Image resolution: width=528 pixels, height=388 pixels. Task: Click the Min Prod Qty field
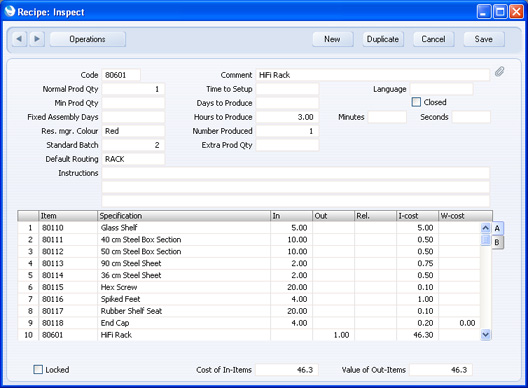point(133,103)
